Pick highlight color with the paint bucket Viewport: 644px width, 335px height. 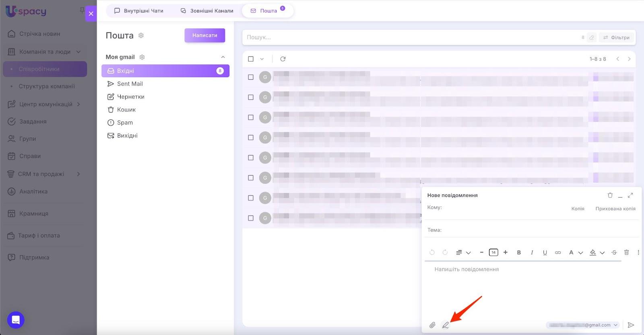pos(593,253)
